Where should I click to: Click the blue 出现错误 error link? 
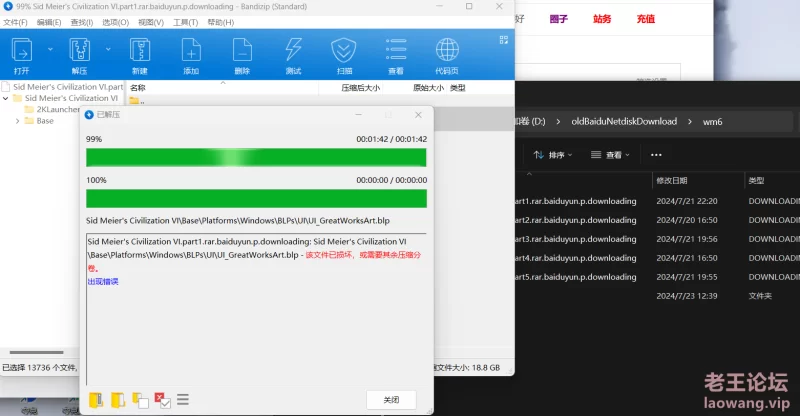click(x=103, y=281)
